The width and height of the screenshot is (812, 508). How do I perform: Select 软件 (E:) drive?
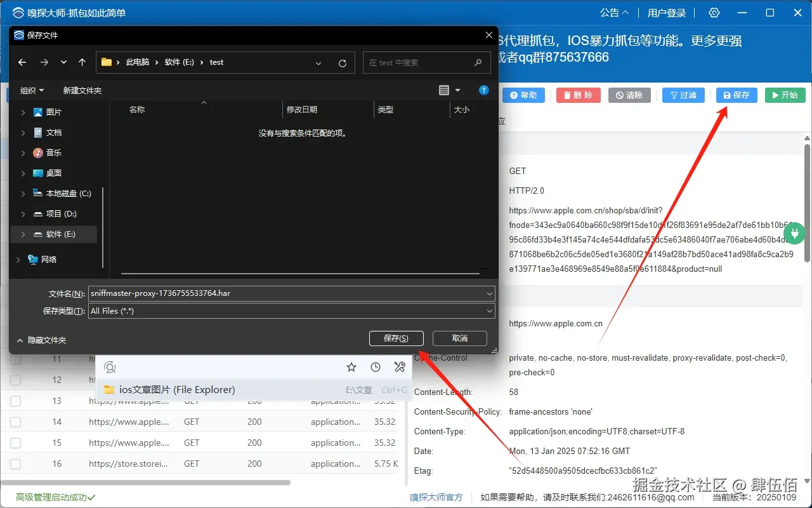[55, 234]
